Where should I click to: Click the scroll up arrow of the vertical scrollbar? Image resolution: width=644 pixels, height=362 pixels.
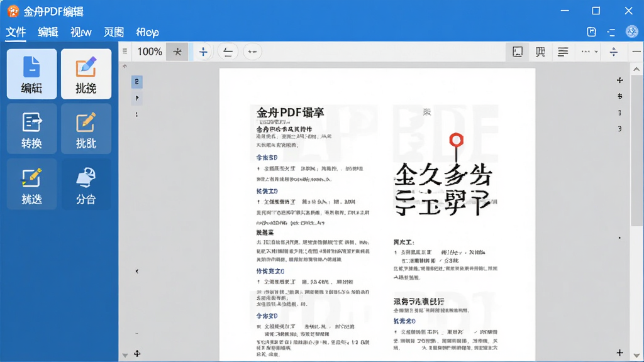[636, 69]
